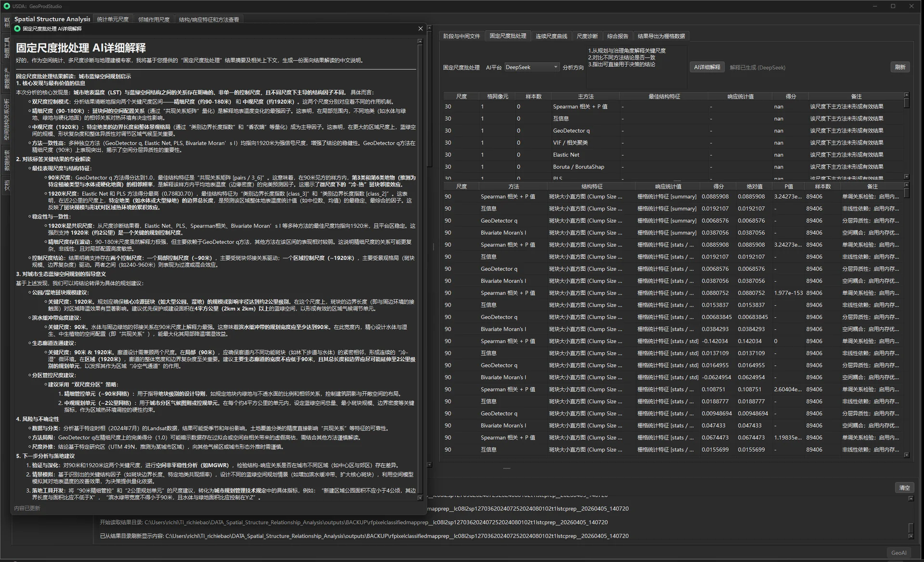Sort lower table by 得分 column header

point(718,186)
